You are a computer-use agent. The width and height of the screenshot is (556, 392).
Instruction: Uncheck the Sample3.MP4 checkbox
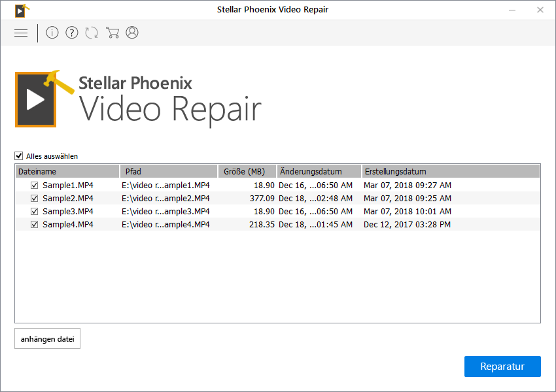click(x=35, y=212)
